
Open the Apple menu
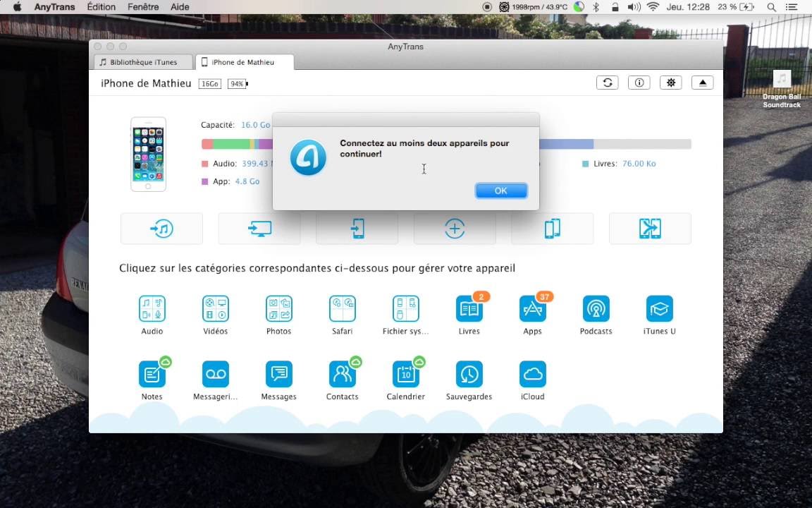coord(17,7)
